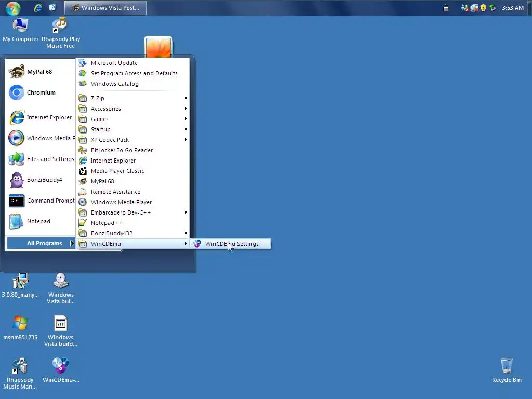Expand the 7-Zip program folder

[133, 98]
